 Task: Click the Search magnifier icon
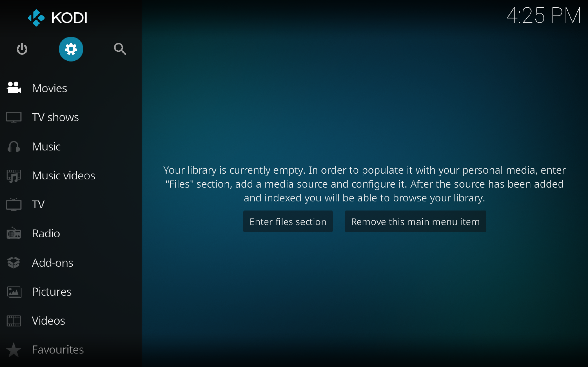coord(120,49)
